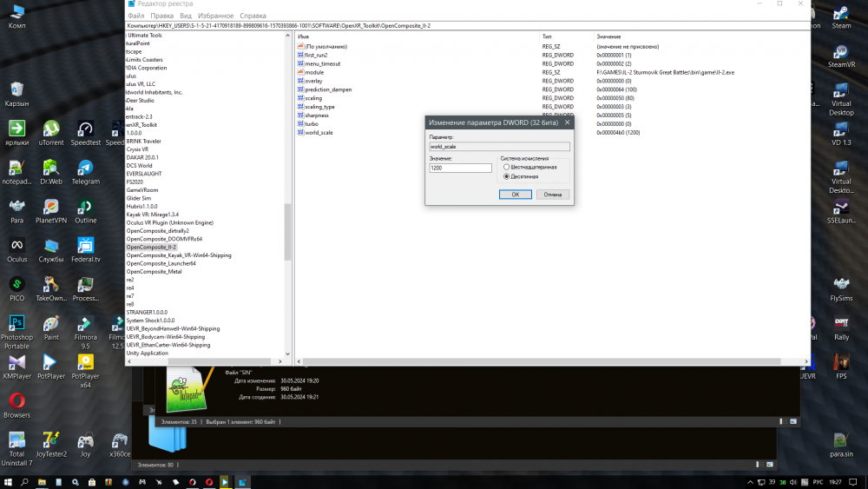The image size is (868, 489).
Task: Select the UEVR_Bodycam-Win64-Shipping key
Action: [x=166, y=337]
